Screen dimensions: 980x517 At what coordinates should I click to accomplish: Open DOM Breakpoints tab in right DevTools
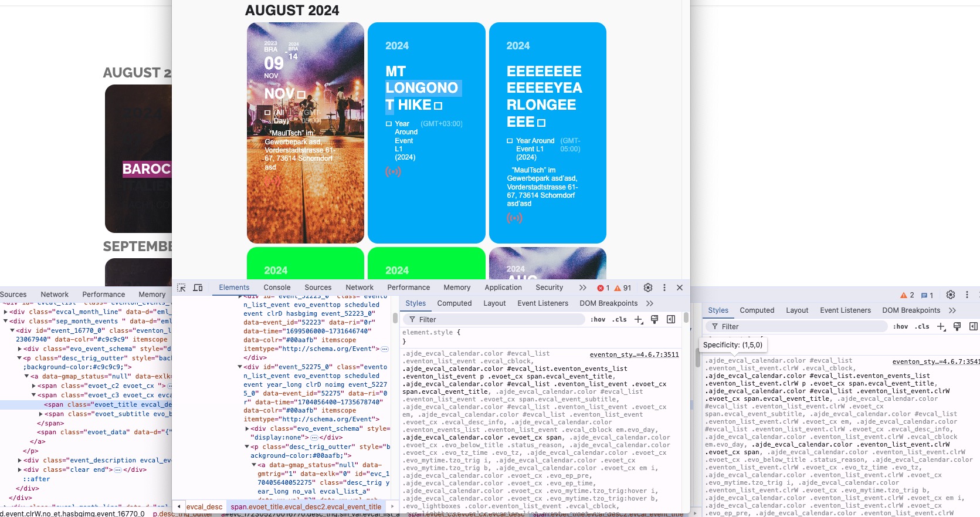point(911,310)
